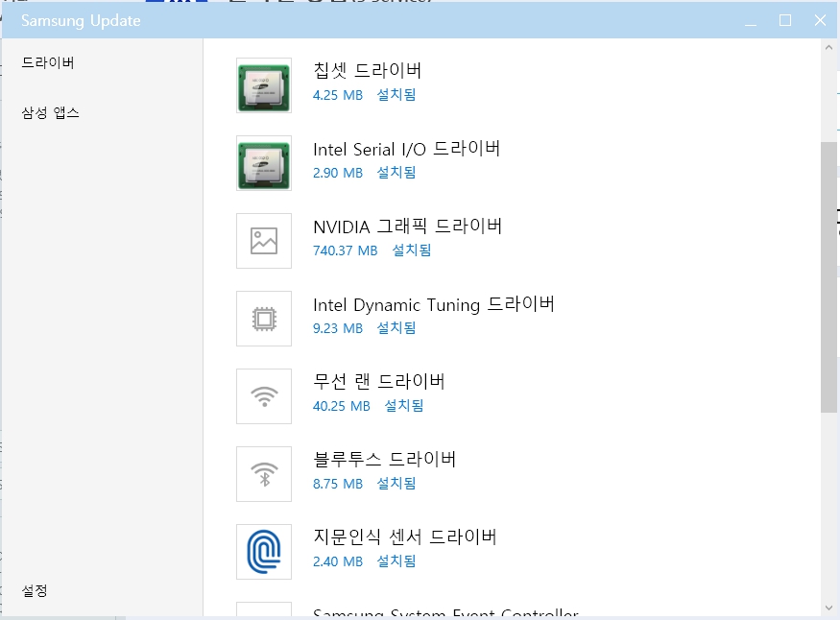This screenshot has width=840, height=620.
Task: Click the scrollbar down arrow
Action: click(828, 608)
